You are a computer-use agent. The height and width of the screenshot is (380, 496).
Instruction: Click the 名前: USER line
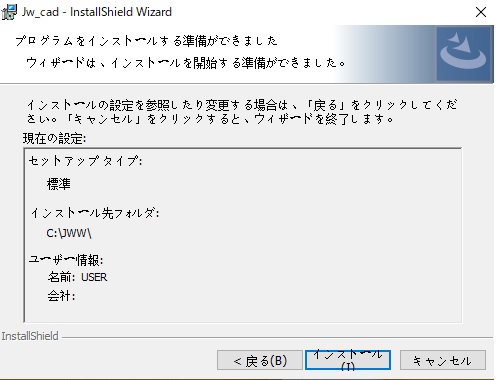77,277
